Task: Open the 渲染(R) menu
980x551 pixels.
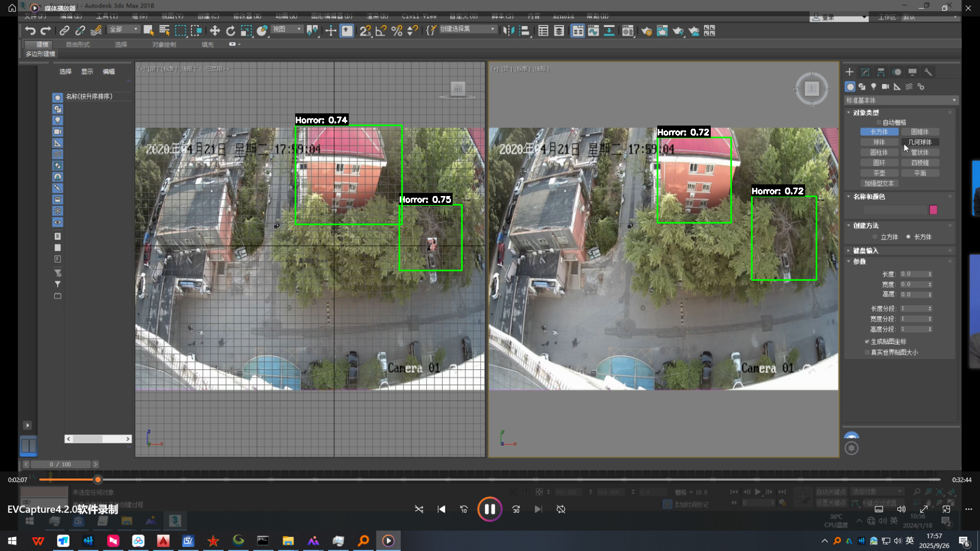Action: pyautogui.click(x=377, y=16)
